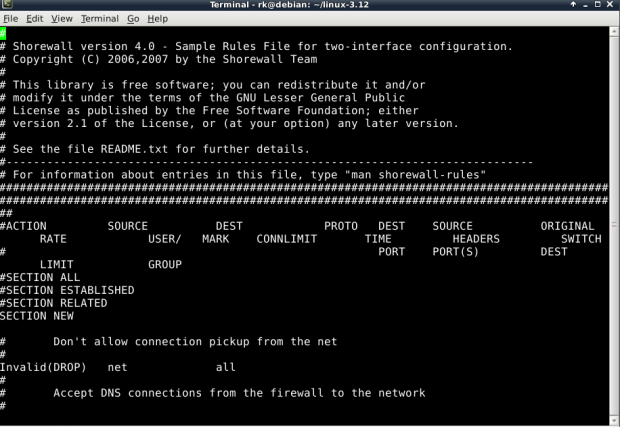This screenshot has width=620, height=427.
Task: Click the always-on-top arrow in the title bar
Action: (573, 4)
